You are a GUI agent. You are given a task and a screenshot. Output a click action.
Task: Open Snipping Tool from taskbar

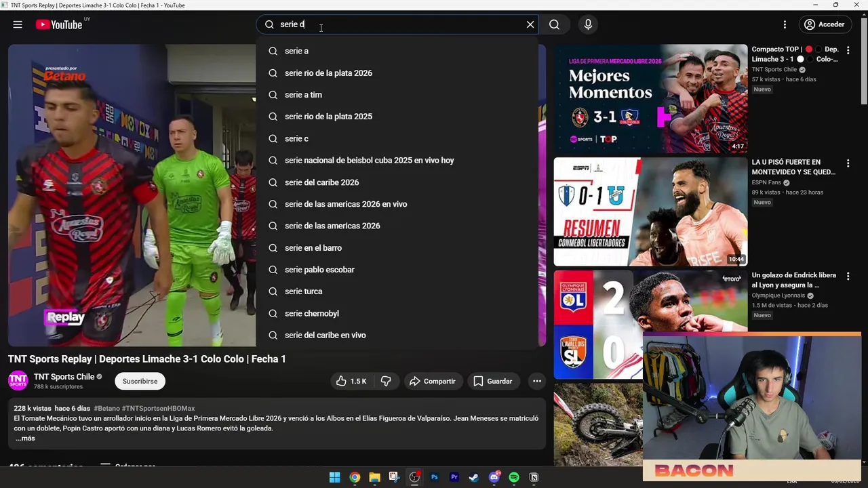(394, 478)
